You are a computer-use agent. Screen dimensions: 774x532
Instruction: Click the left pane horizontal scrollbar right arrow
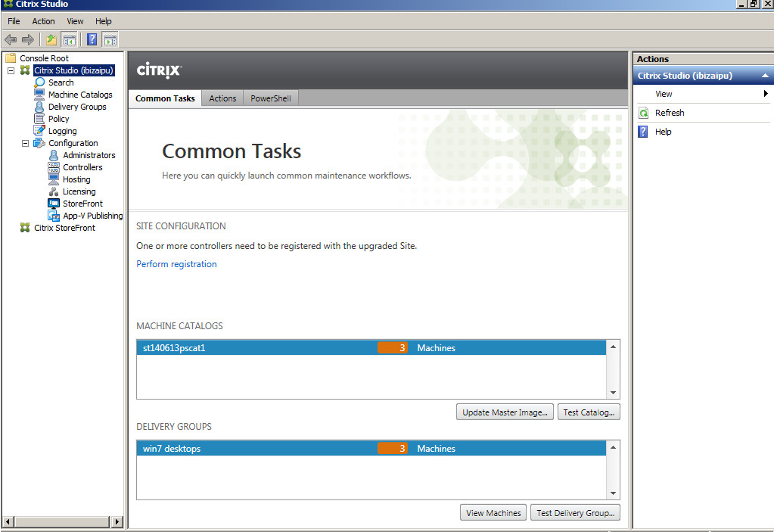click(117, 521)
